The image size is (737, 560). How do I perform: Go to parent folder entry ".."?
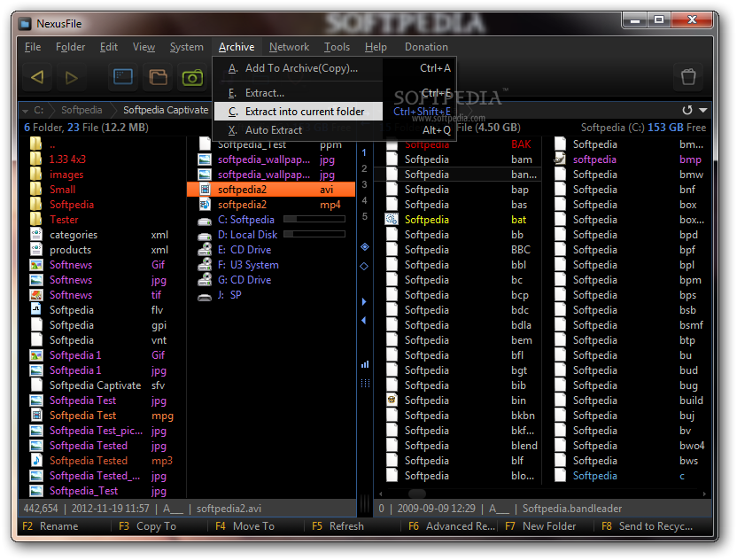tap(103, 144)
